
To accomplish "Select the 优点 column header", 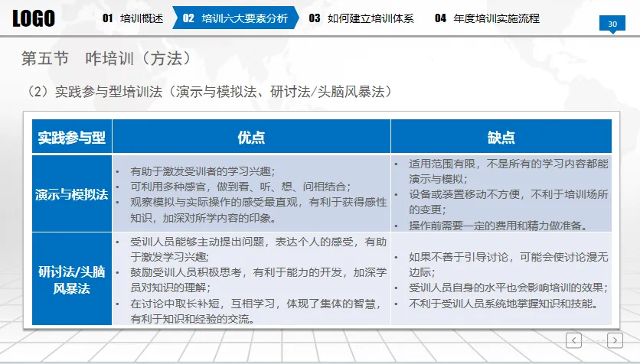I will [251, 137].
